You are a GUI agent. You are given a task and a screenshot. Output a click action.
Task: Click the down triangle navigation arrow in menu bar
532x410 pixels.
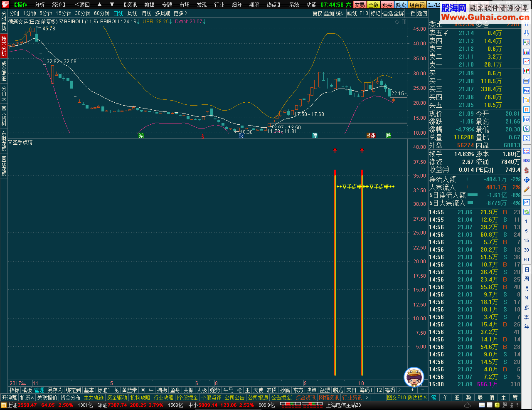coord(113,5)
